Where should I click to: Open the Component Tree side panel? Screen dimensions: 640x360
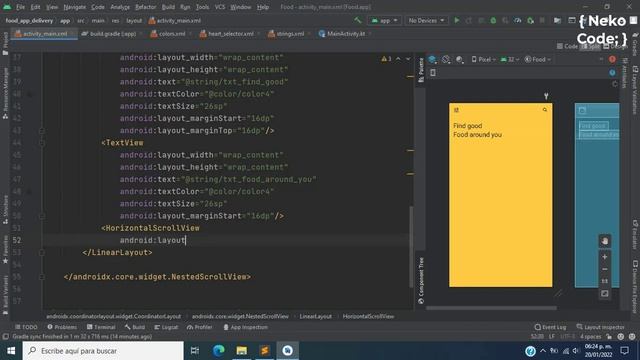click(x=421, y=280)
